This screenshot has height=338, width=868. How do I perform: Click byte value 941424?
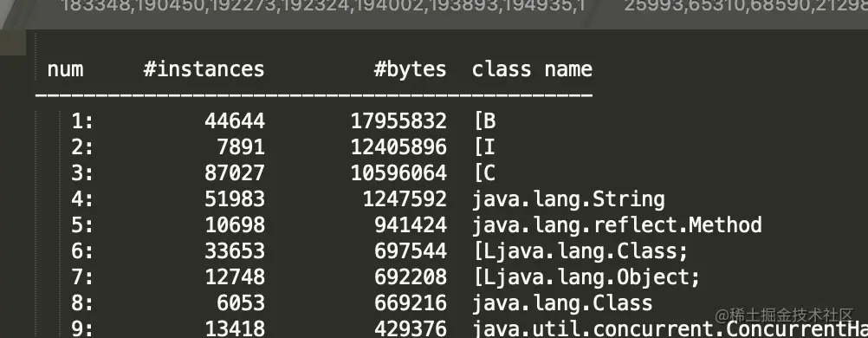pyautogui.click(x=411, y=225)
